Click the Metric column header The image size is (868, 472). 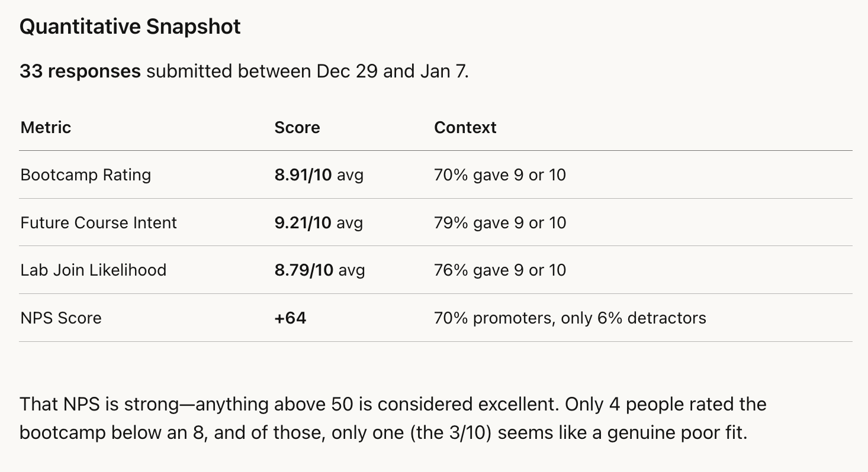point(46,128)
